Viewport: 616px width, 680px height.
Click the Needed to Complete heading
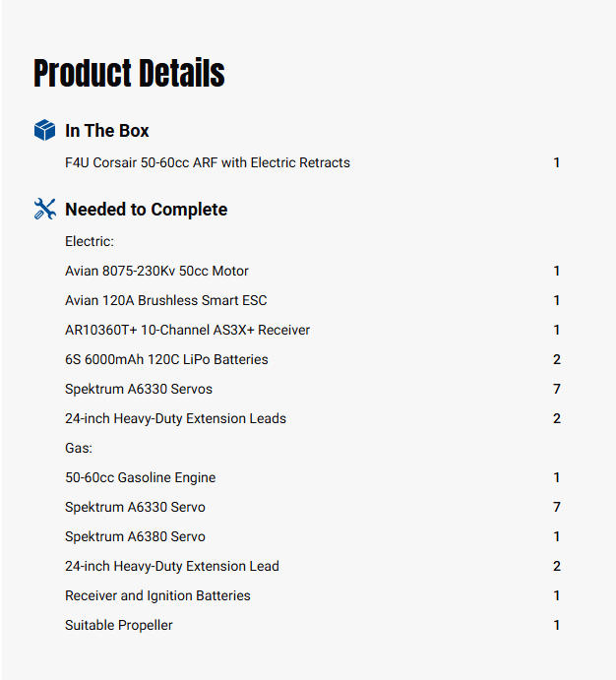146,210
